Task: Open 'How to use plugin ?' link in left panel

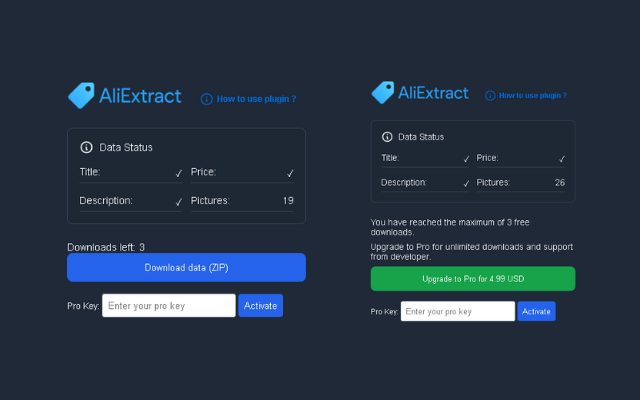Action: coord(256,99)
